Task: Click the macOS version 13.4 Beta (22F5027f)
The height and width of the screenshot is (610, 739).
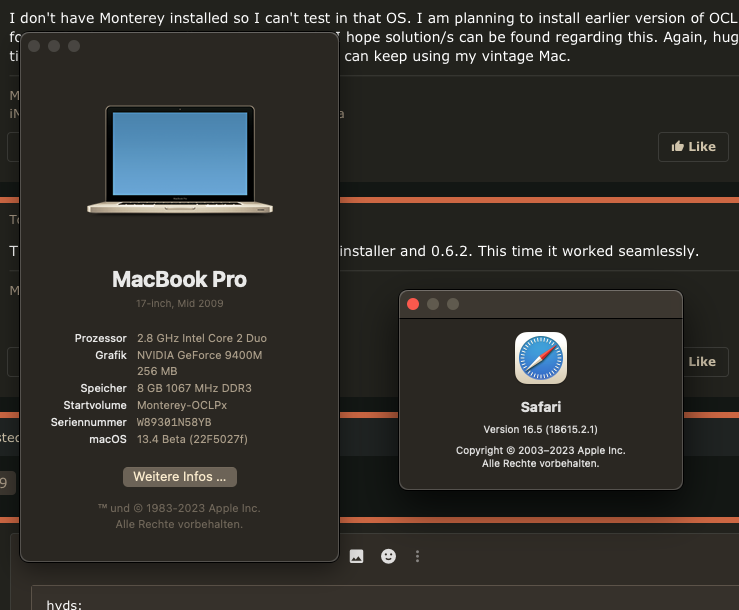Action: tap(192, 439)
